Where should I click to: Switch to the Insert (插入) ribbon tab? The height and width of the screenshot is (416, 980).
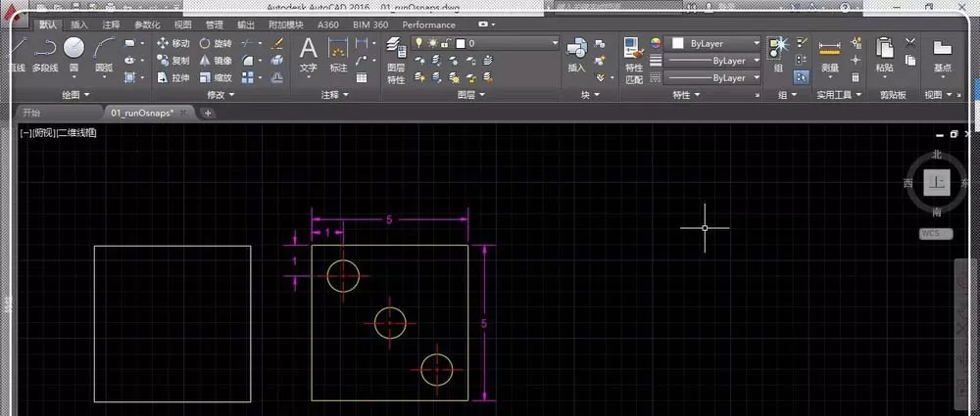(79, 25)
